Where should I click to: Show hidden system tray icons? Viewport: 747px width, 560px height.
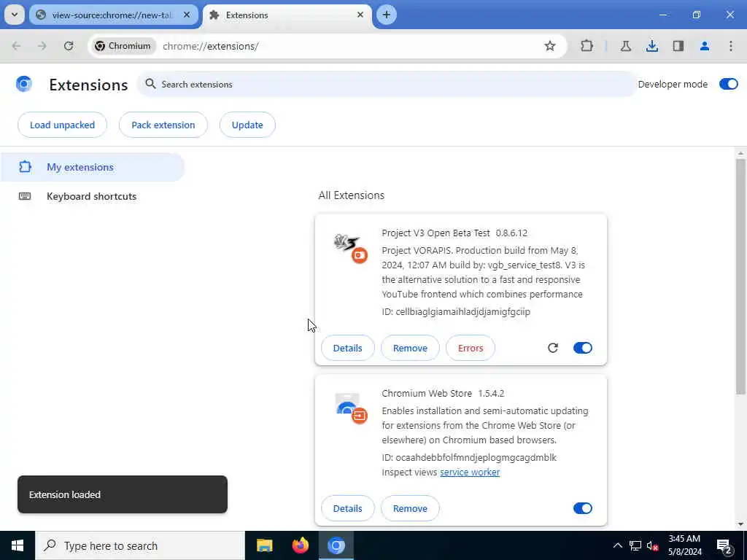[x=617, y=545]
